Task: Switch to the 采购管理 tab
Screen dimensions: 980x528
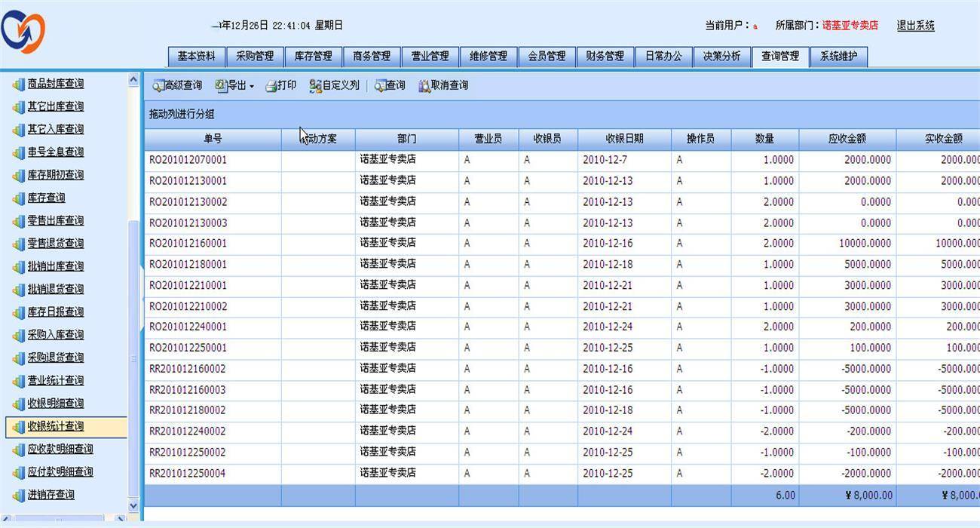Action: coord(255,57)
